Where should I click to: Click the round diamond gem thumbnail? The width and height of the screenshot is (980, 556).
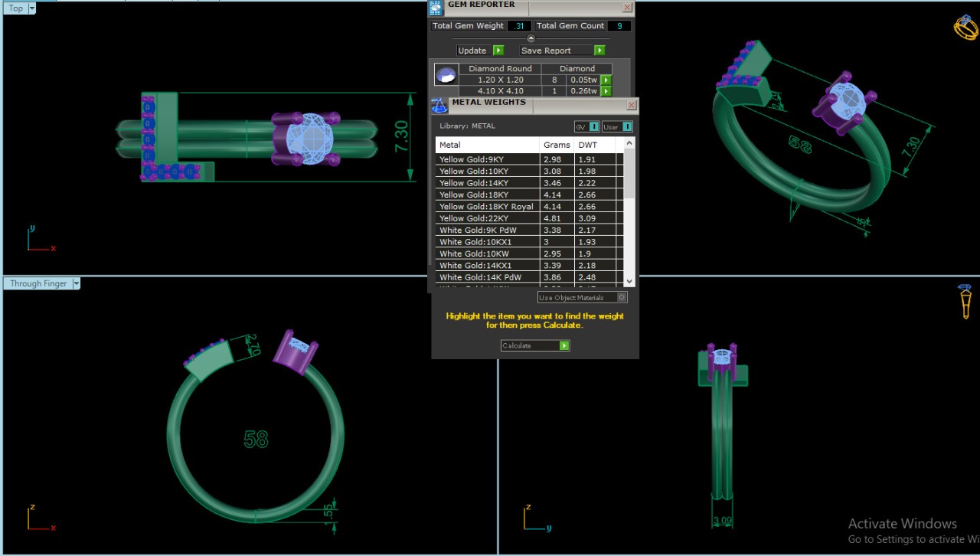pos(446,74)
